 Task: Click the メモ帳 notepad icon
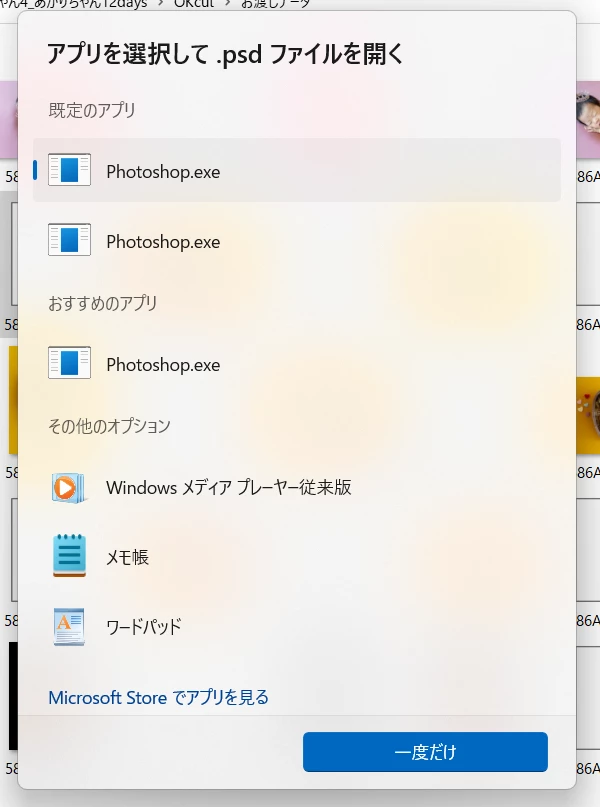[x=69, y=555]
